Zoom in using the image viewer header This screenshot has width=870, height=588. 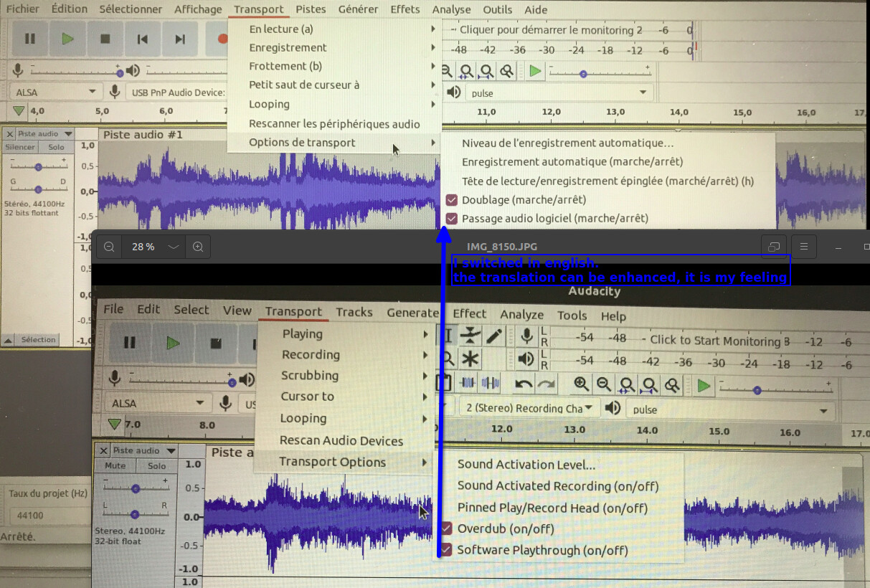pos(198,247)
